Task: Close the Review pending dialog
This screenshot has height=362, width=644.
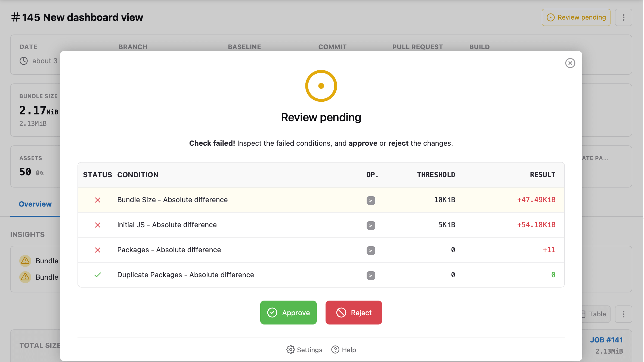Action: [x=570, y=63]
